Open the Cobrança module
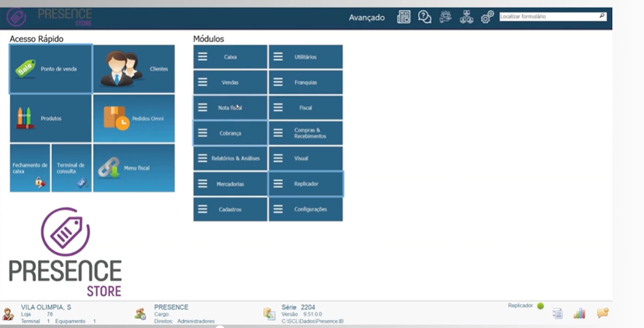644x328 pixels. [x=231, y=133]
